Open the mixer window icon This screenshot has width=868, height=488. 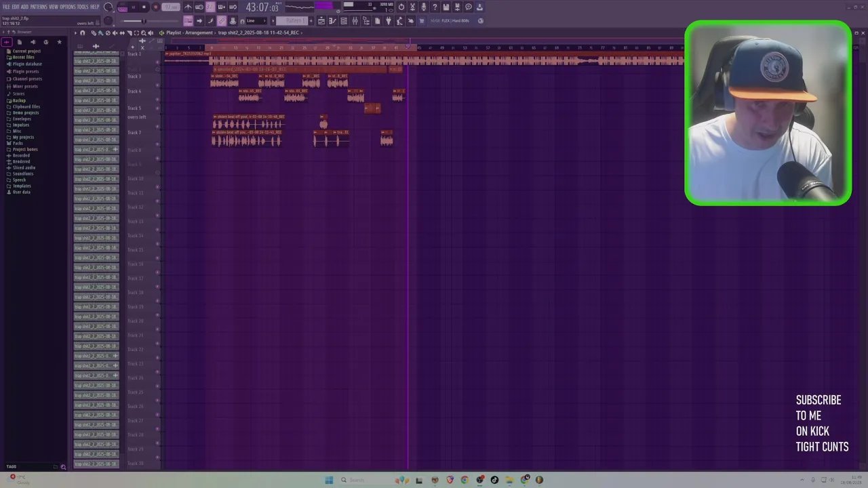point(355,21)
